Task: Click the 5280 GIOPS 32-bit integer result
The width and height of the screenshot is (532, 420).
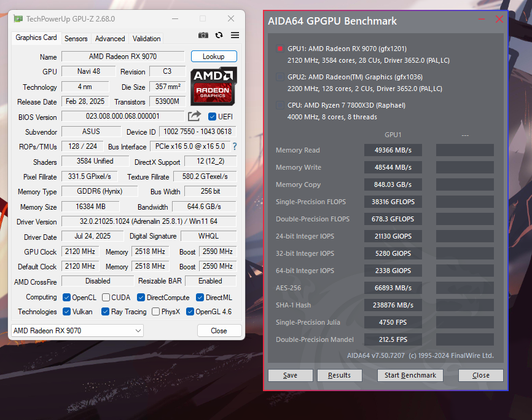Action: [x=393, y=253]
